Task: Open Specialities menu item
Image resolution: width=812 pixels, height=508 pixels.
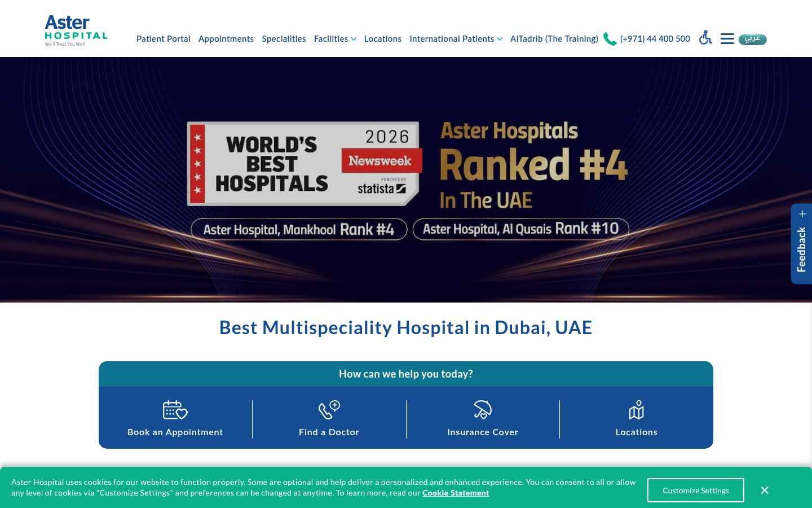Action: tap(284, 39)
